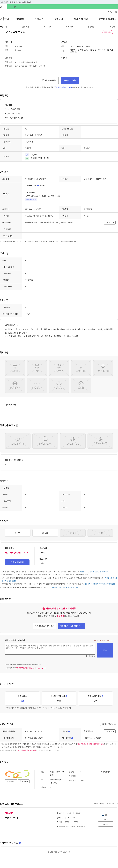Switch to the 우대사항 tab
The image size is (118, 868).
47,27
